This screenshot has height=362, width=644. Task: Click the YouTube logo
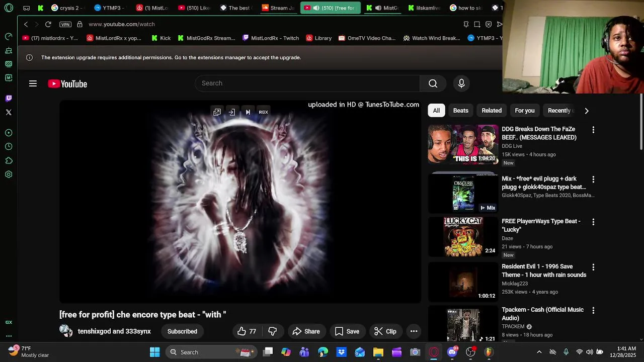coord(67,84)
